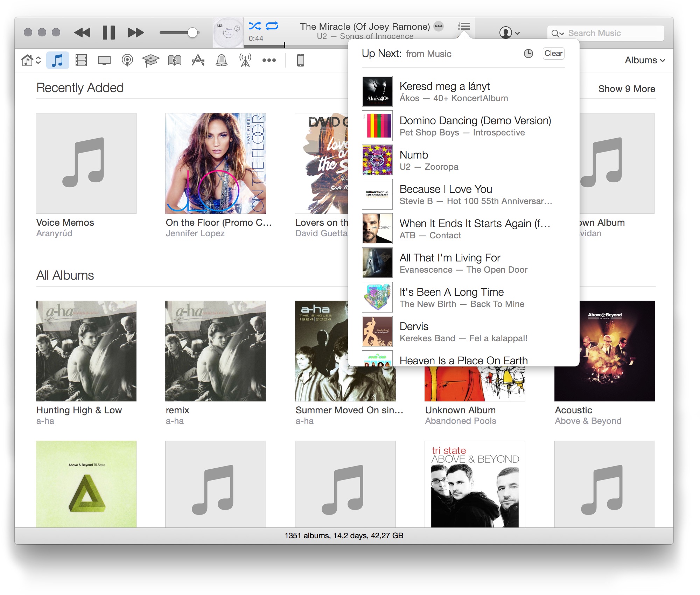
Task: Open On the Floor album artwork
Action: 216,163
